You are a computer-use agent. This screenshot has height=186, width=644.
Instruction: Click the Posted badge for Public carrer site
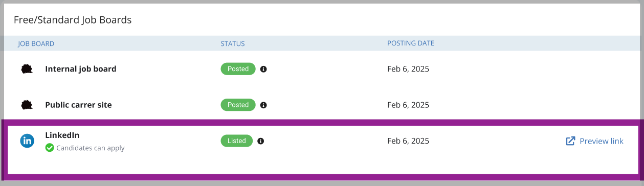pos(238,105)
